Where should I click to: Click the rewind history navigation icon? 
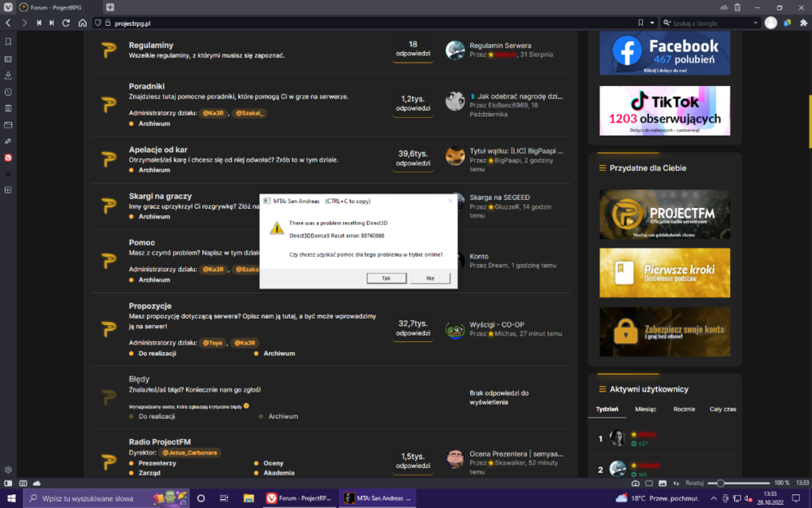[x=39, y=23]
